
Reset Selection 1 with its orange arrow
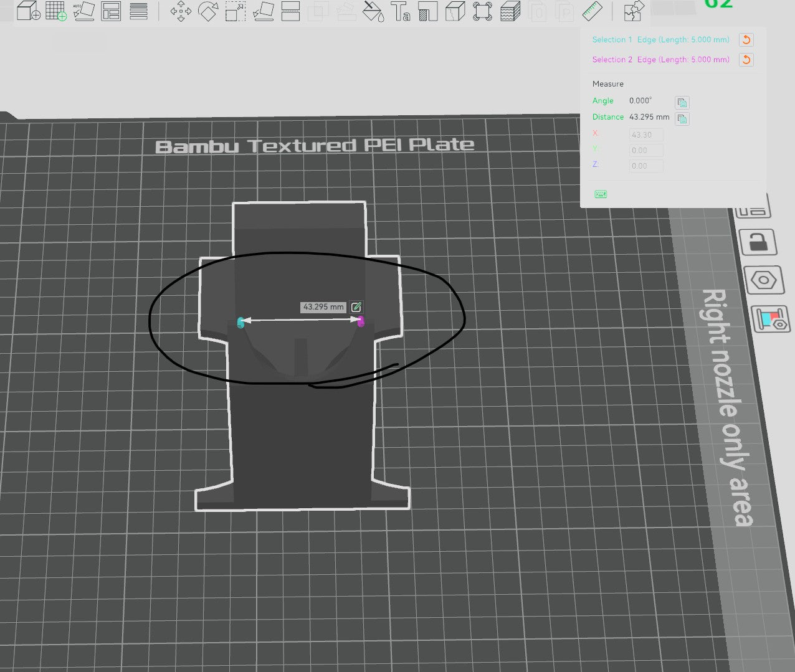point(746,40)
